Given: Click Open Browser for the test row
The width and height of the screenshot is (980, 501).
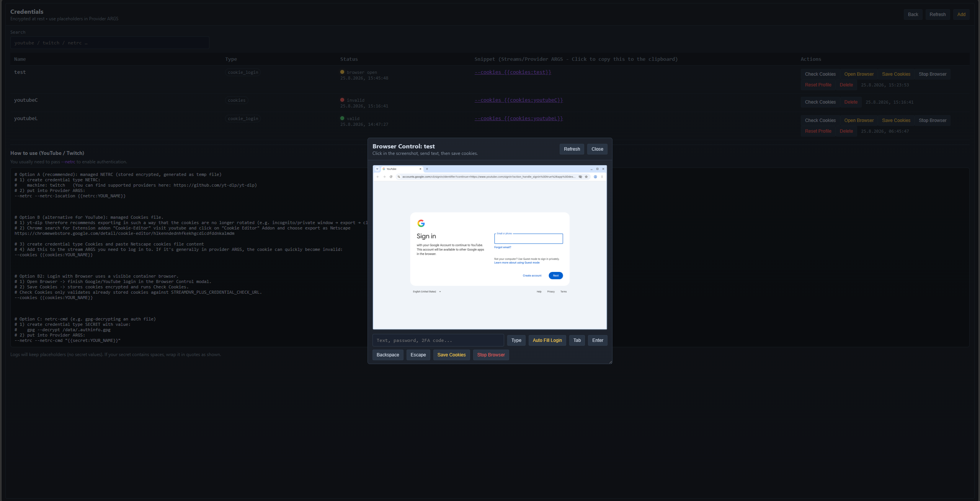Looking at the screenshot, I should tap(859, 74).
